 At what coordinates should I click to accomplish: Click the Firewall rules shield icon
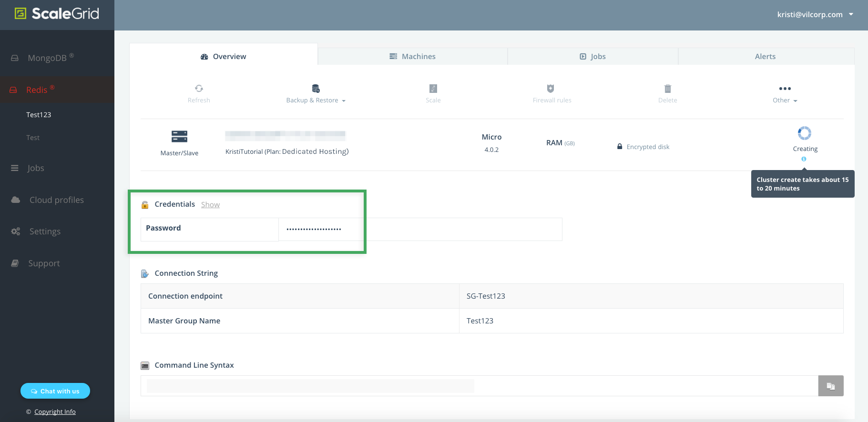coord(551,88)
